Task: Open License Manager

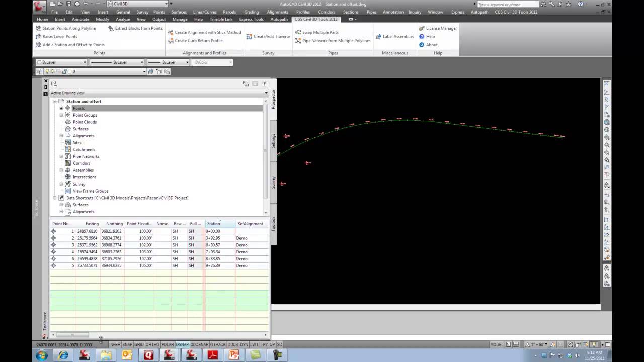Action: point(438,28)
